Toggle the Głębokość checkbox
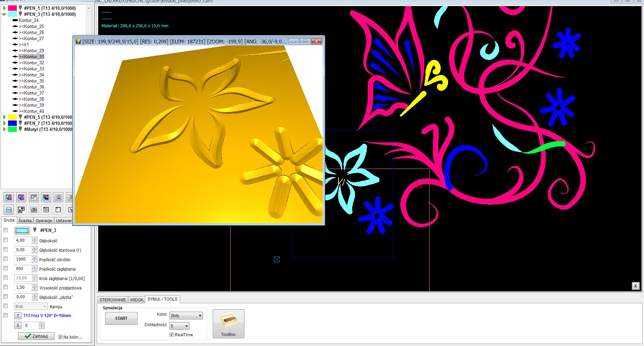 (x=5, y=240)
